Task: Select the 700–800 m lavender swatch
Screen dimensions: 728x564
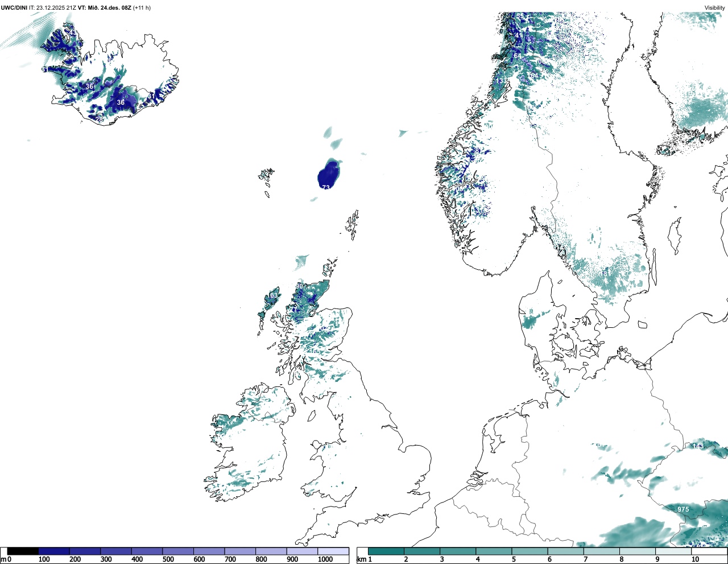Action: [x=240, y=551]
